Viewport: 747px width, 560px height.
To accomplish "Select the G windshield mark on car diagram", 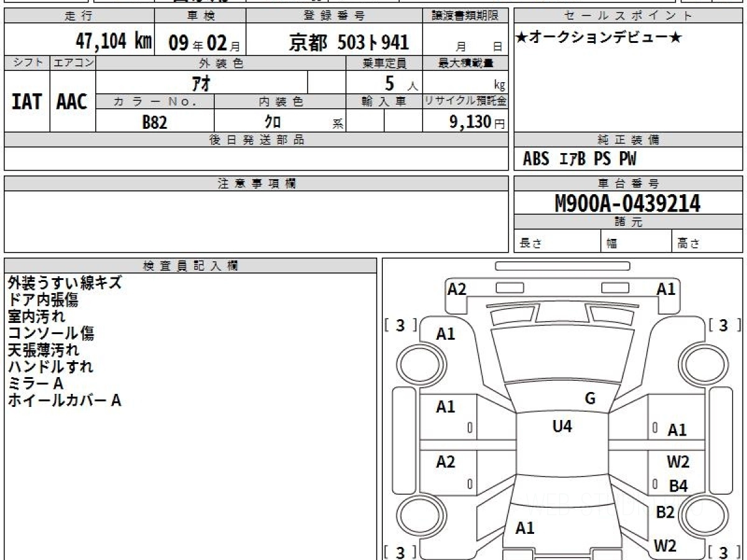I will click(590, 399).
